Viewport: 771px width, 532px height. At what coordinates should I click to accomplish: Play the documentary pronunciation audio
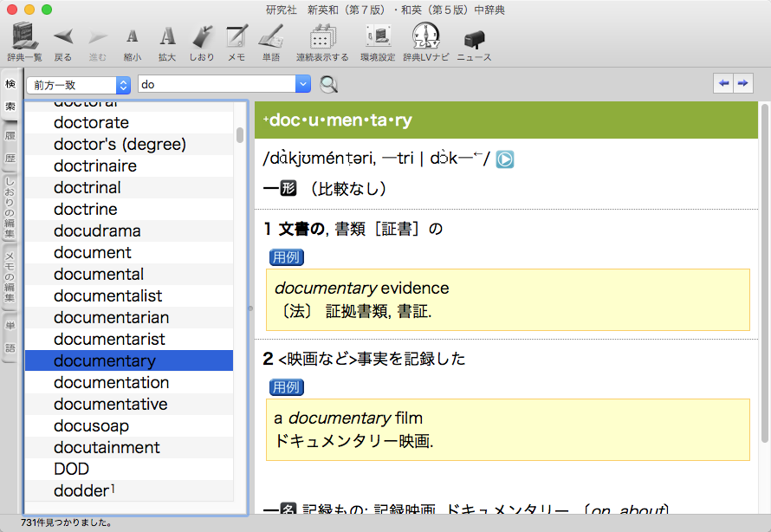tap(505, 159)
